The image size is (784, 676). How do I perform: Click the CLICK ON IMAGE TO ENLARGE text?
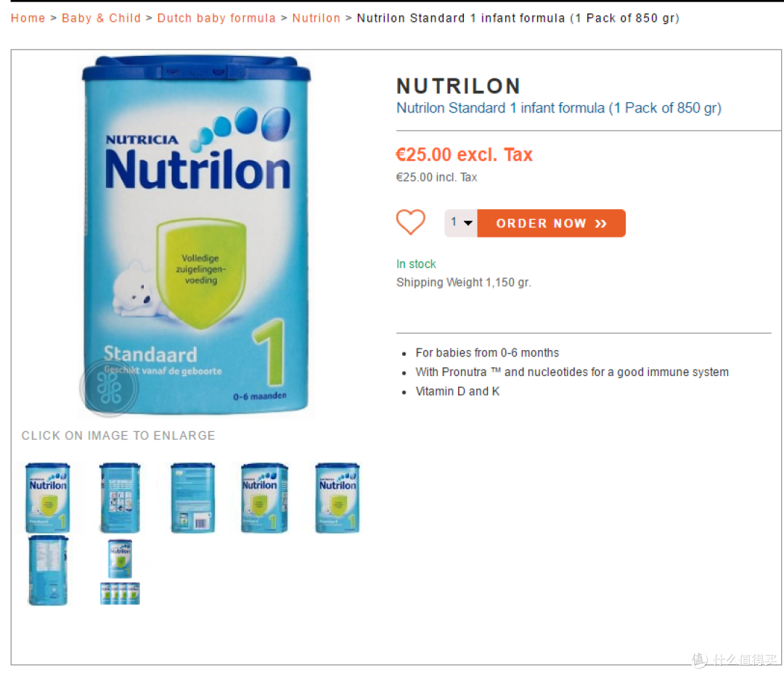click(118, 436)
